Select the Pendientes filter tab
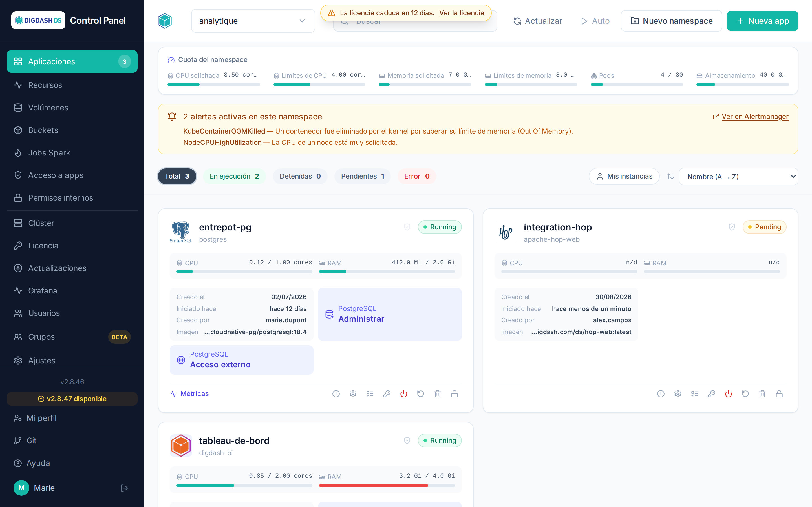The width and height of the screenshot is (812, 507). 362,176
